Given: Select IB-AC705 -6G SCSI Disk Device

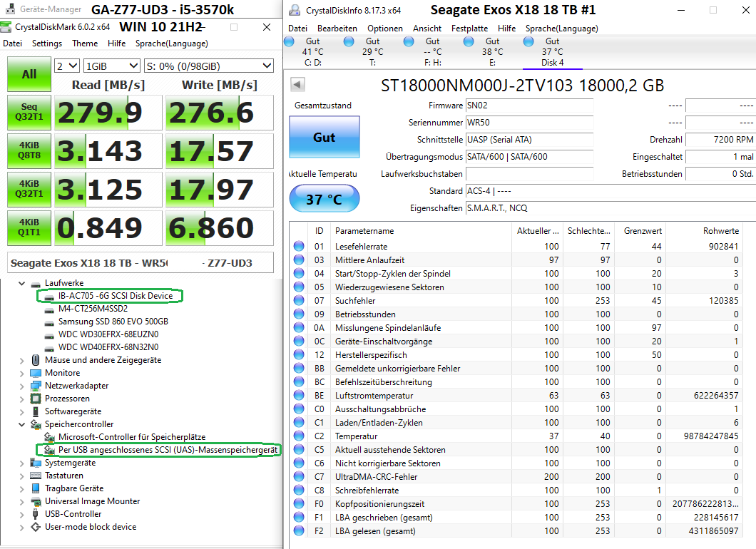Looking at the screenshot, I should (116, 295).
